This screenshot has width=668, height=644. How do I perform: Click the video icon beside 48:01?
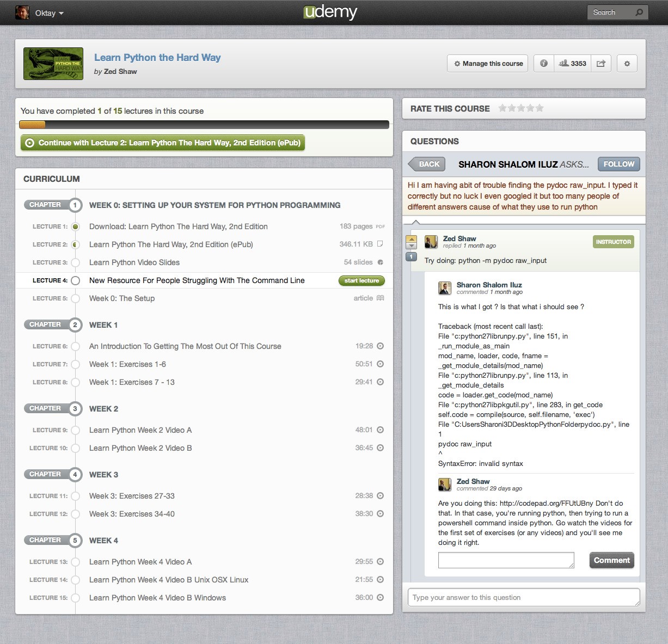coord(380,430)
